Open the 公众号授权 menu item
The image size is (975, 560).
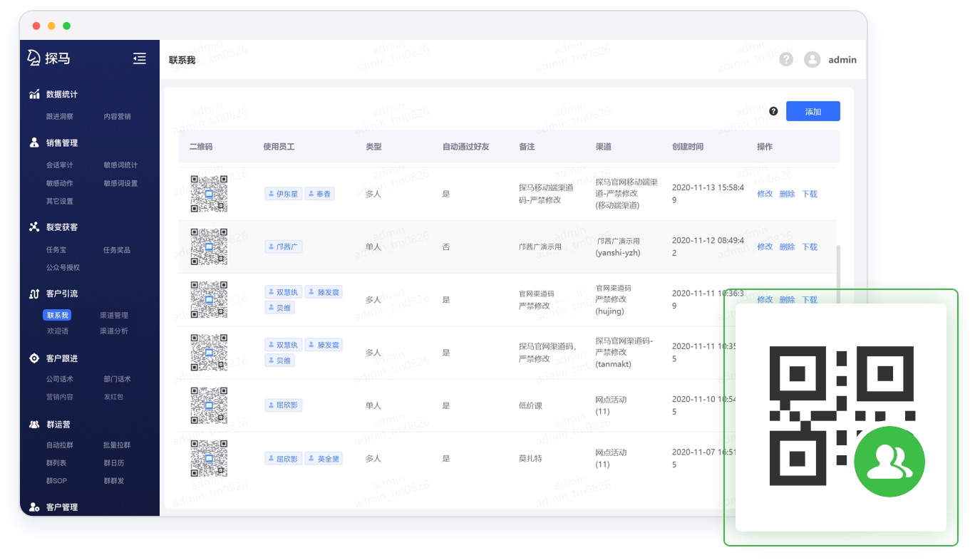63,267
